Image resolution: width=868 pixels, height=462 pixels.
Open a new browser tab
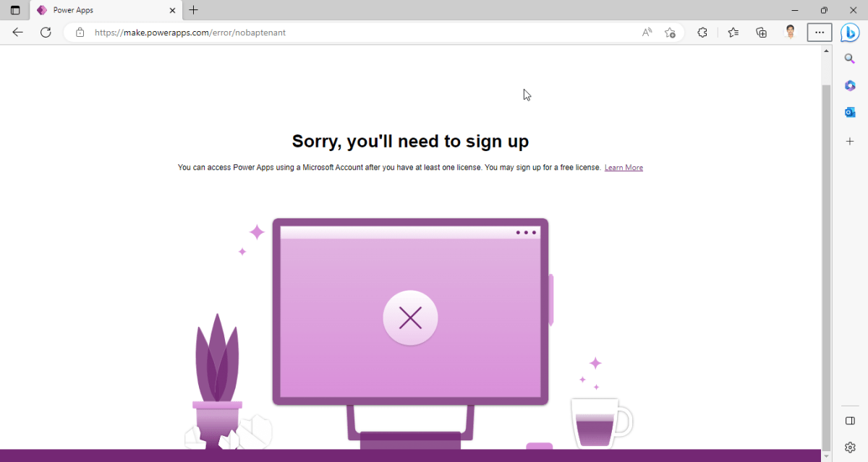(192, 10)
